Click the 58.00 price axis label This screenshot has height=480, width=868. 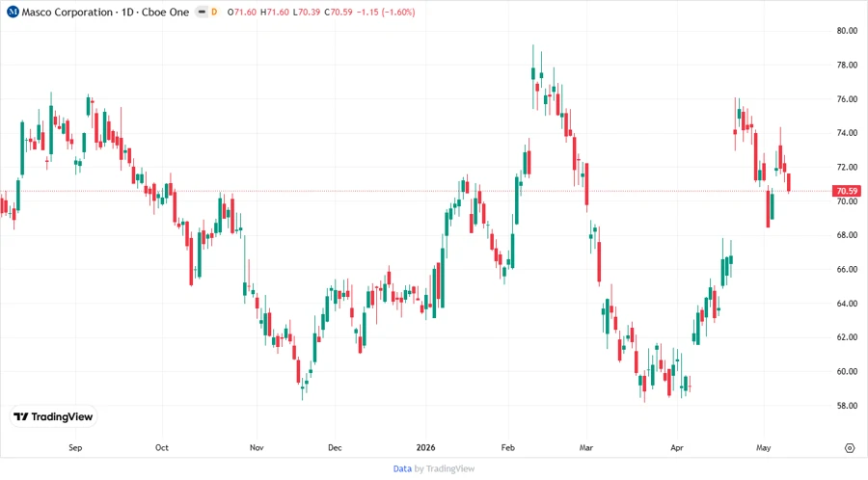tap(847, 406)
